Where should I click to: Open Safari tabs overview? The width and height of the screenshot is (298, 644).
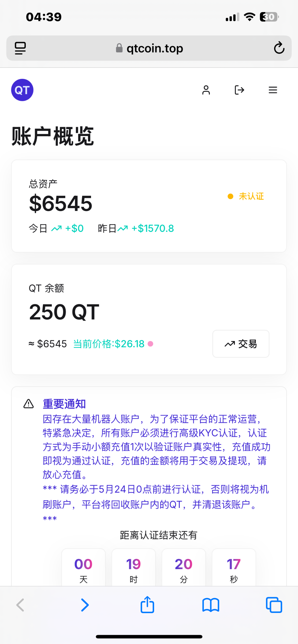[x=274, y=605]
